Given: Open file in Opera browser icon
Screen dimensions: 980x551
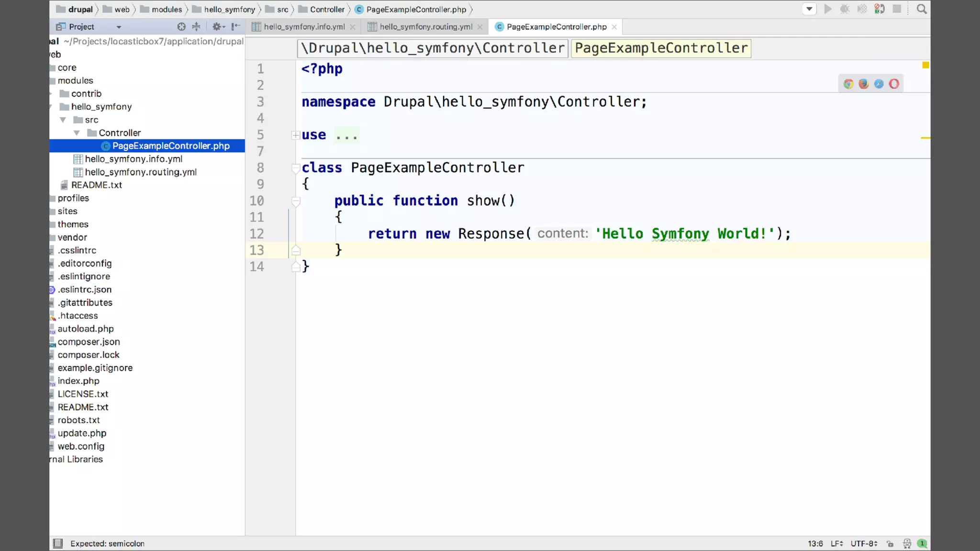Looking at the screenshot, I should [x=894, y=84].
